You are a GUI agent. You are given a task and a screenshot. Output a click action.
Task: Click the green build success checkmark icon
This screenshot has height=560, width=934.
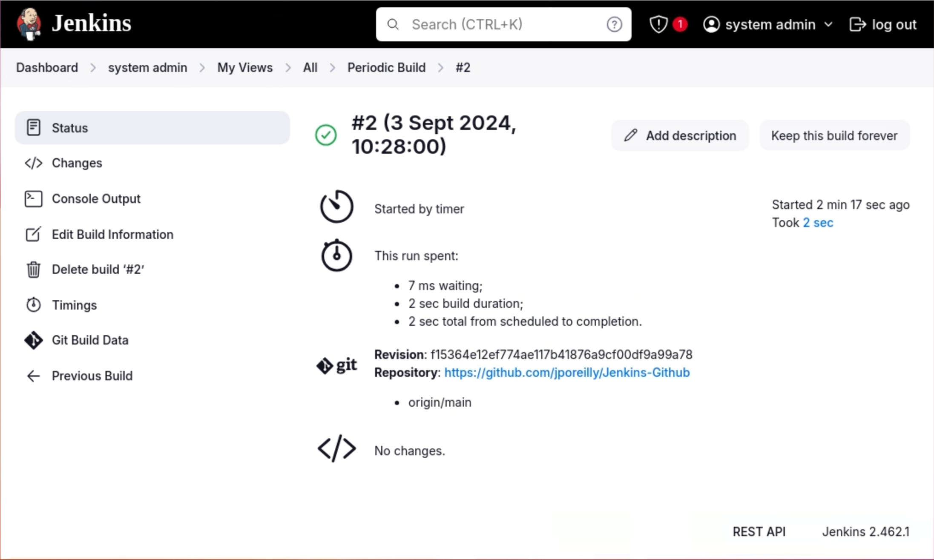326,135
